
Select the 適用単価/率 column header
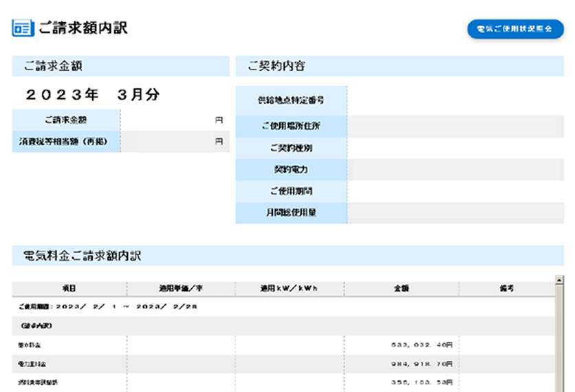coord(180,289)
